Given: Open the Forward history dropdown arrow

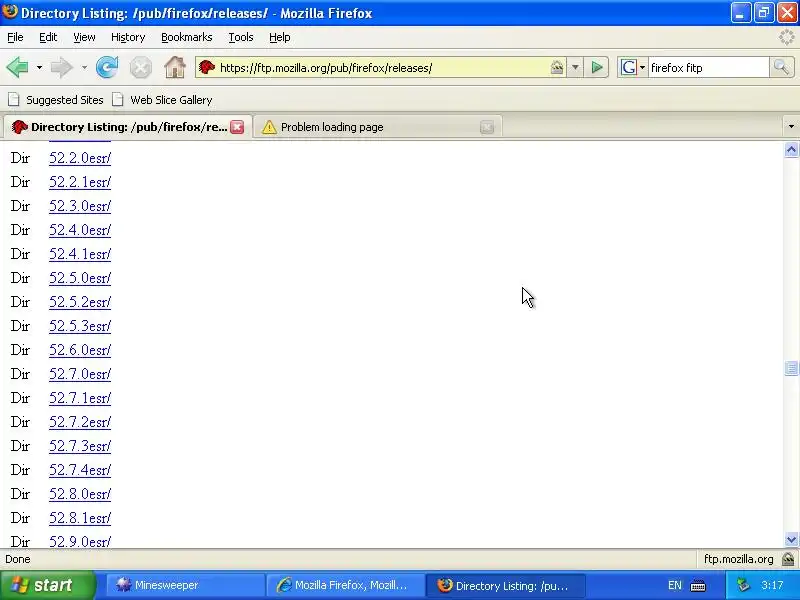Looking at the screenshot, I should [84, 67].
